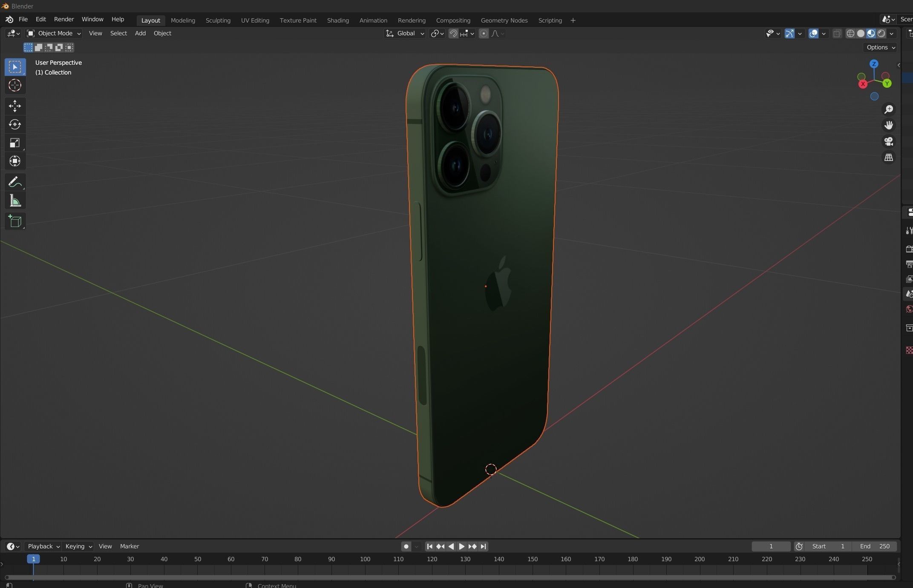This screenshot has width=913, height=588.
Task: Expand the overlays options arrow
Action: click(x=824, y=34)
